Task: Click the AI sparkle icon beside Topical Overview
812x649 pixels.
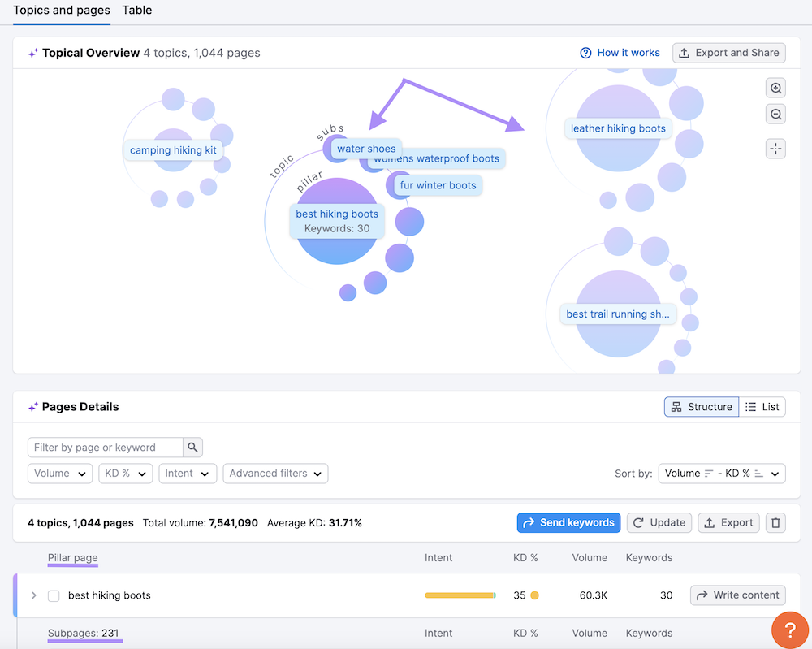Action: (x=32, y=52)
